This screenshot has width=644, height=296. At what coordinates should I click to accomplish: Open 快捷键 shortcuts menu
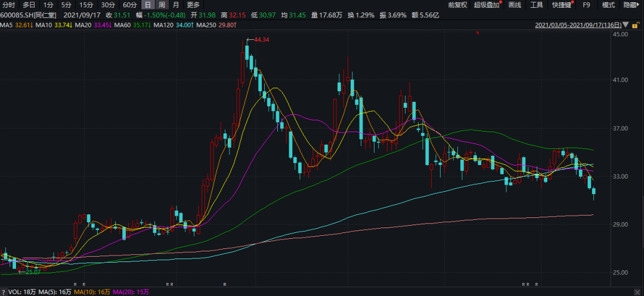pos(561,5)
